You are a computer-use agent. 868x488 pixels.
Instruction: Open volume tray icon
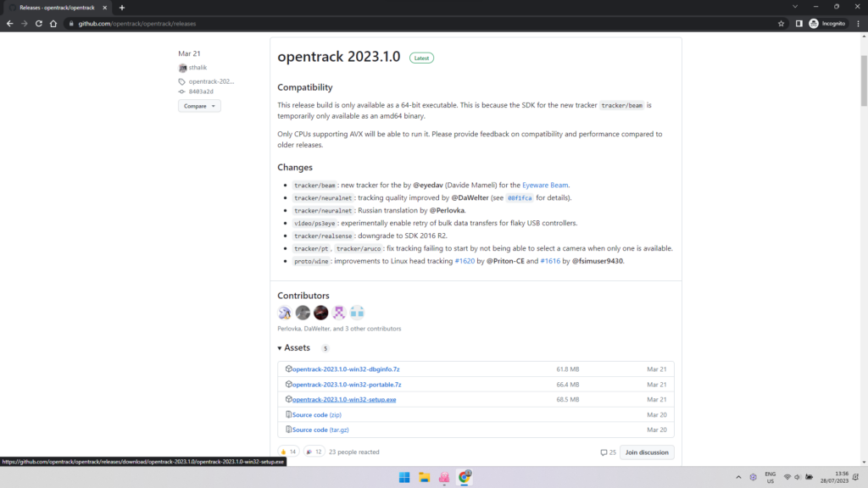(x=797, y=478)
